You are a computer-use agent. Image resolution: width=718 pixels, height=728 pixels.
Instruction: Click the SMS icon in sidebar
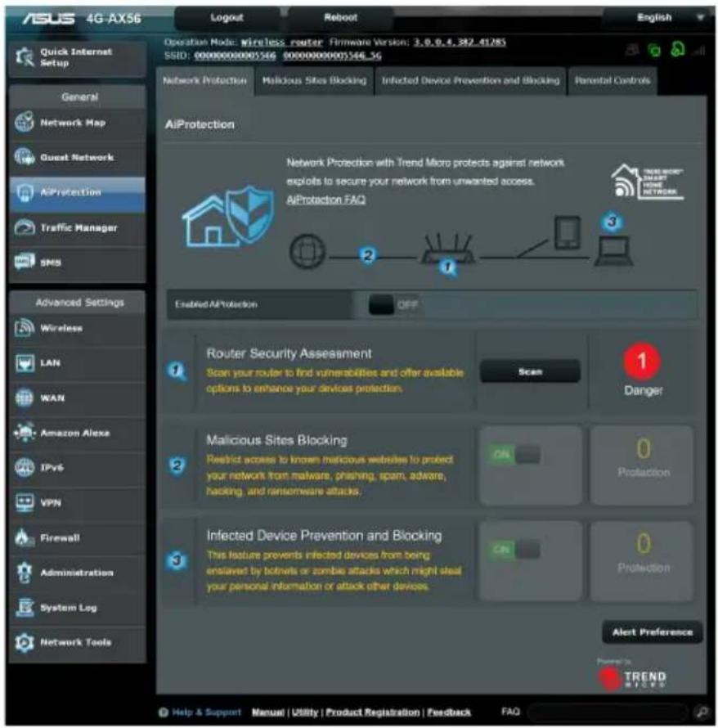(x=25, y=262)
